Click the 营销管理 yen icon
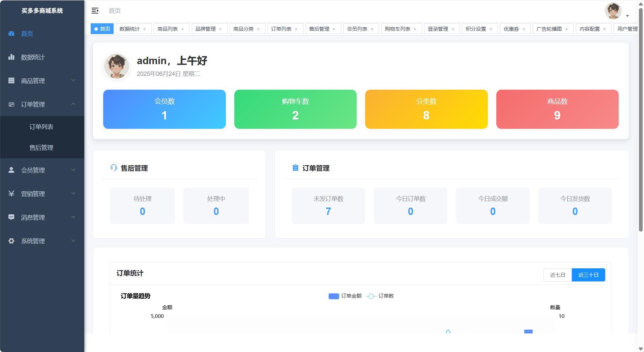644x352 pixels. click(11, 194)
